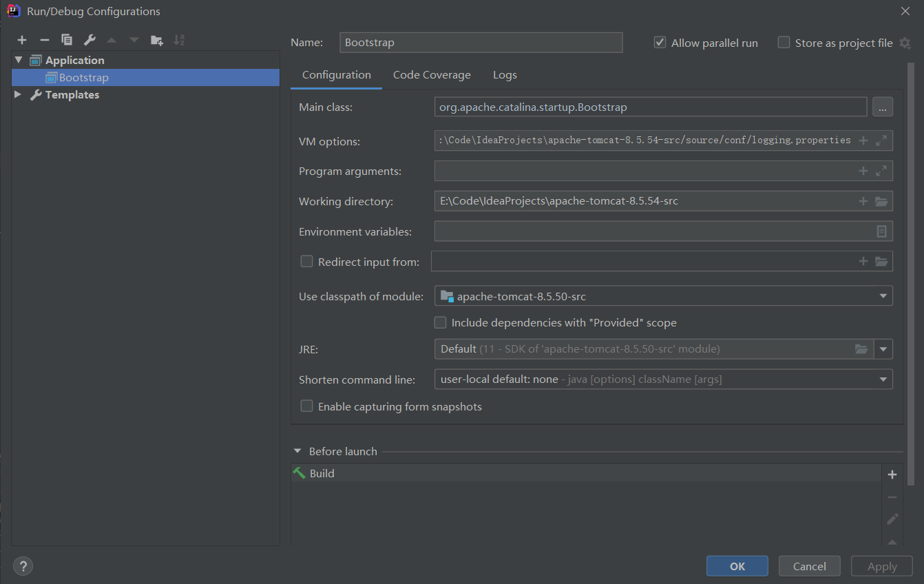
Task: Switch to the Code Coverage tab
Action: 432,74
